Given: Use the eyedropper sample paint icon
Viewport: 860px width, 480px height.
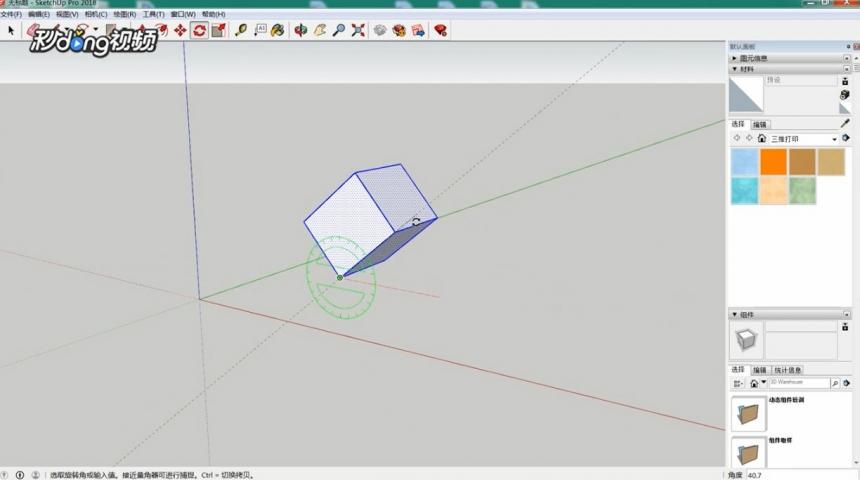Looking at the screenshot, I should pos(844,123).
